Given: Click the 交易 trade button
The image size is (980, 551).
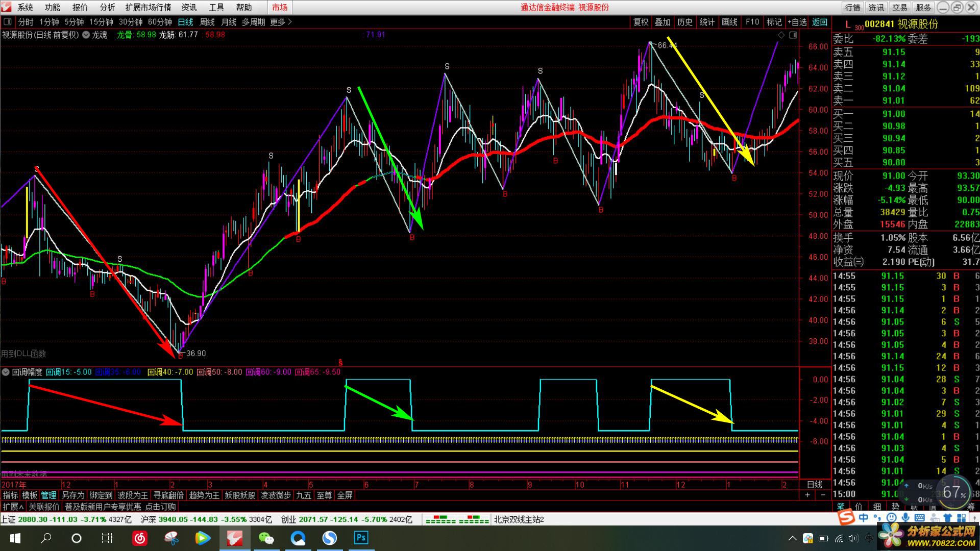Looking at the screenshot, I should 899,7.
